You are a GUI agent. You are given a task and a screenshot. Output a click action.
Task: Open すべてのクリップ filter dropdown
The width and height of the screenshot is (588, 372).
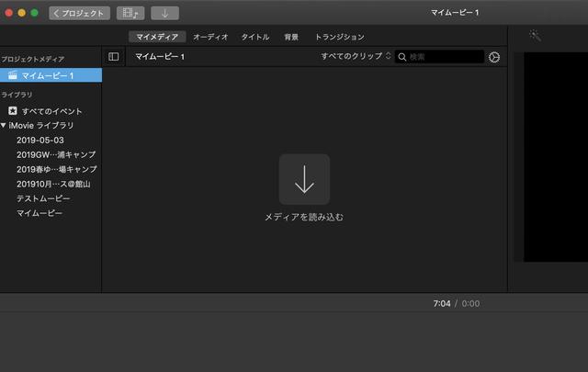(356, 56)
